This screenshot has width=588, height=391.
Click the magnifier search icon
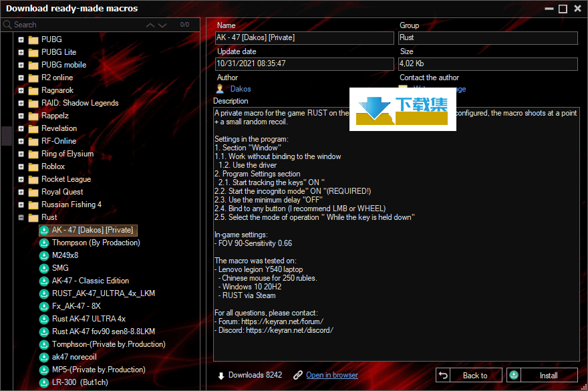click(x=7, y=25)
